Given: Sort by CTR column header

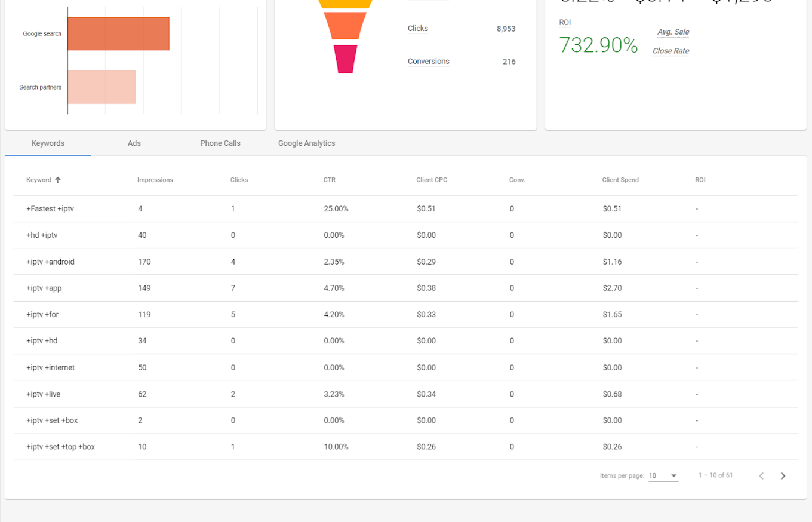Looking at the screenshot, I should click(x=329, y=180).
